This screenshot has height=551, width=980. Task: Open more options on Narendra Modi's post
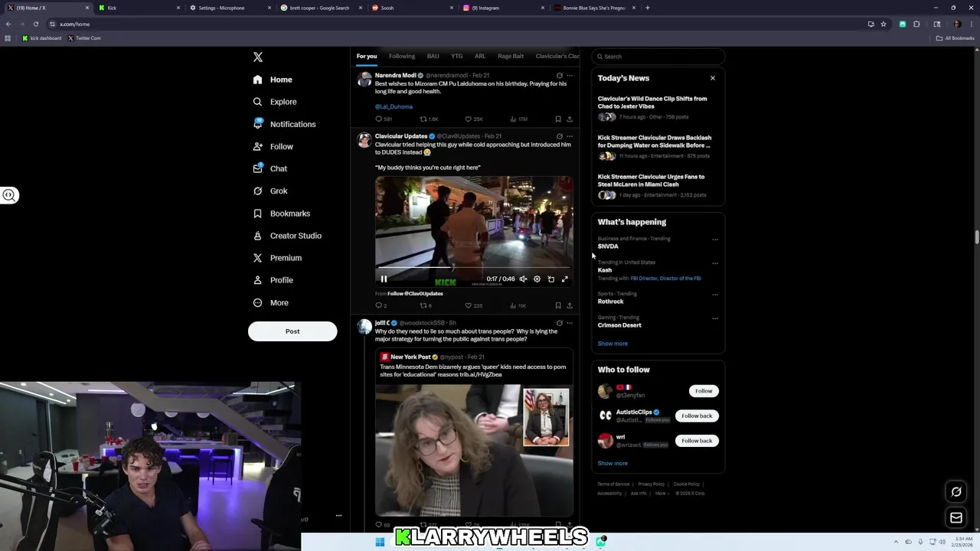point(569,75)
